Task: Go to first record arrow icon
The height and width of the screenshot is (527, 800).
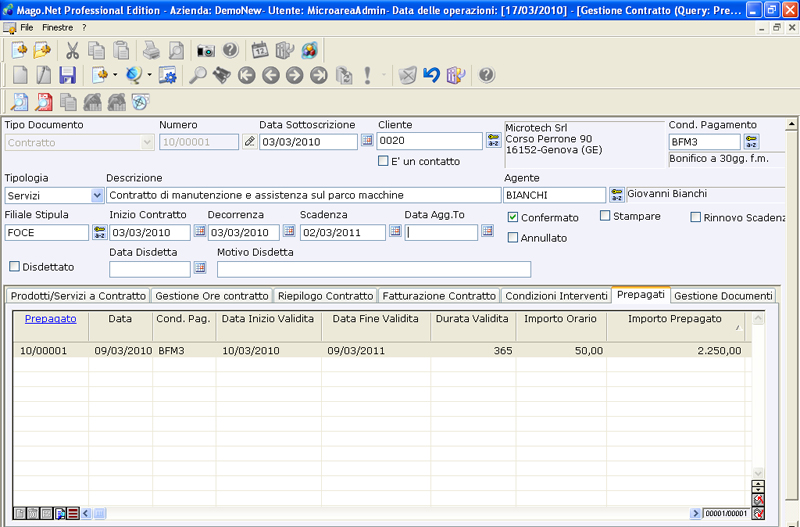Action: pos(246,76)
